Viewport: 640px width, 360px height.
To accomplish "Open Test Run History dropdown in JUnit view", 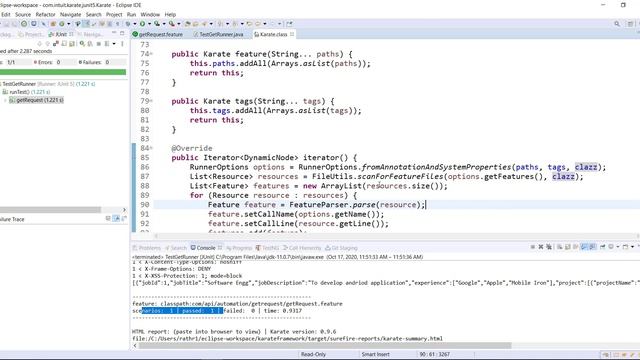I will pos(114,43).
